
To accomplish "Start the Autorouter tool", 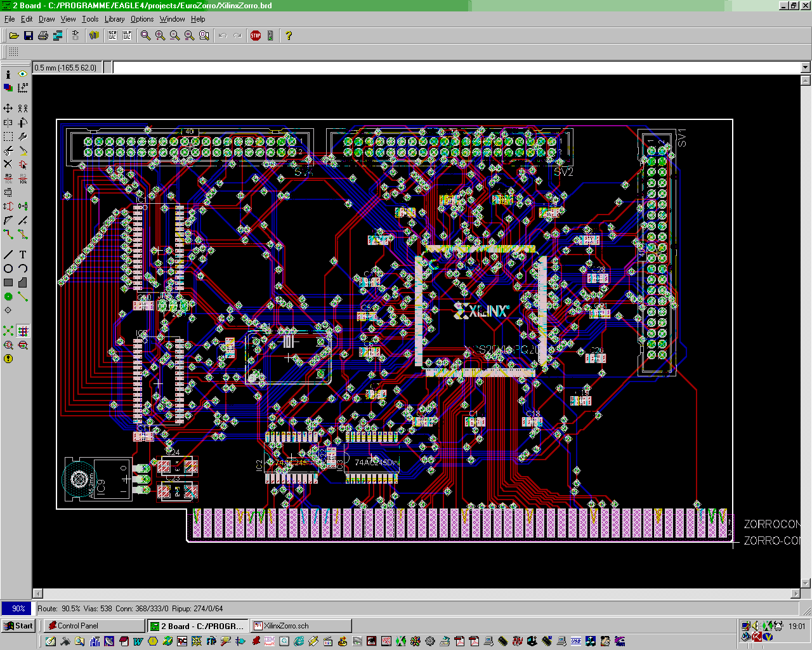I will coord(23,331).
